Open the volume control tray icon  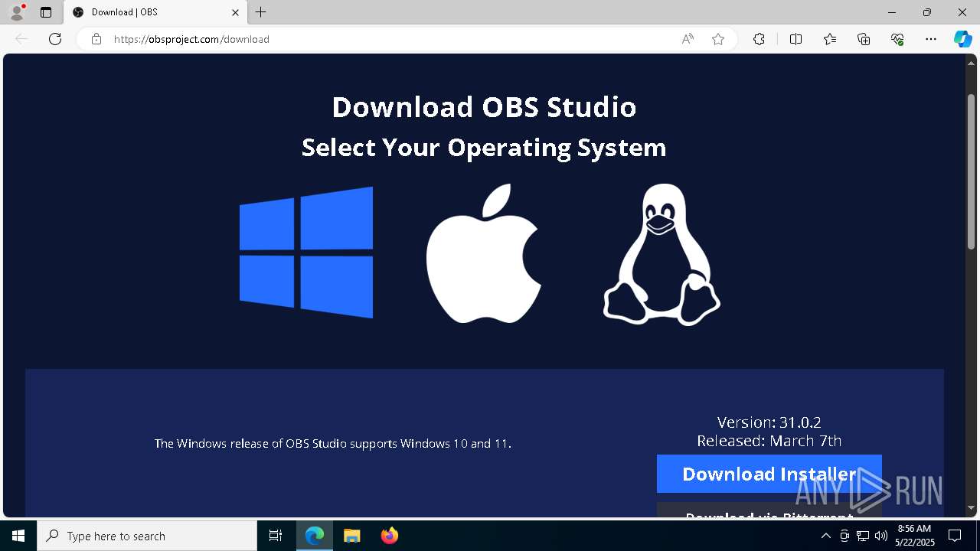881,536
